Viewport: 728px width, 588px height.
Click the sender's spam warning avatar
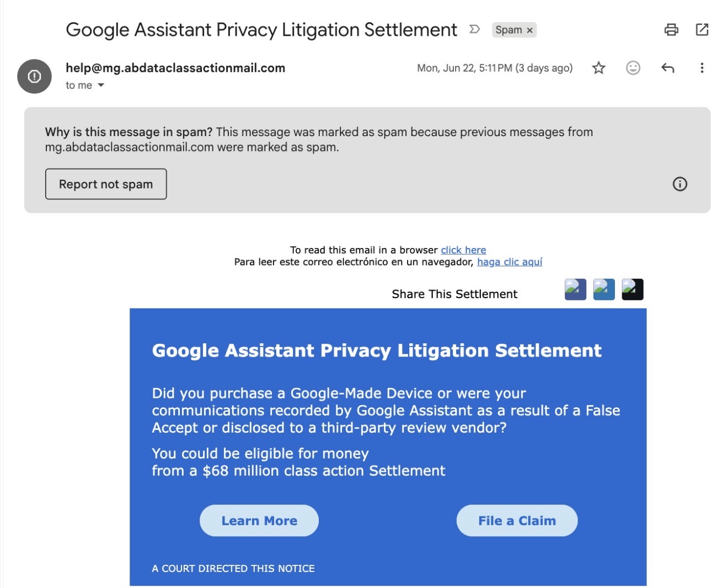(x=34, y=76)
